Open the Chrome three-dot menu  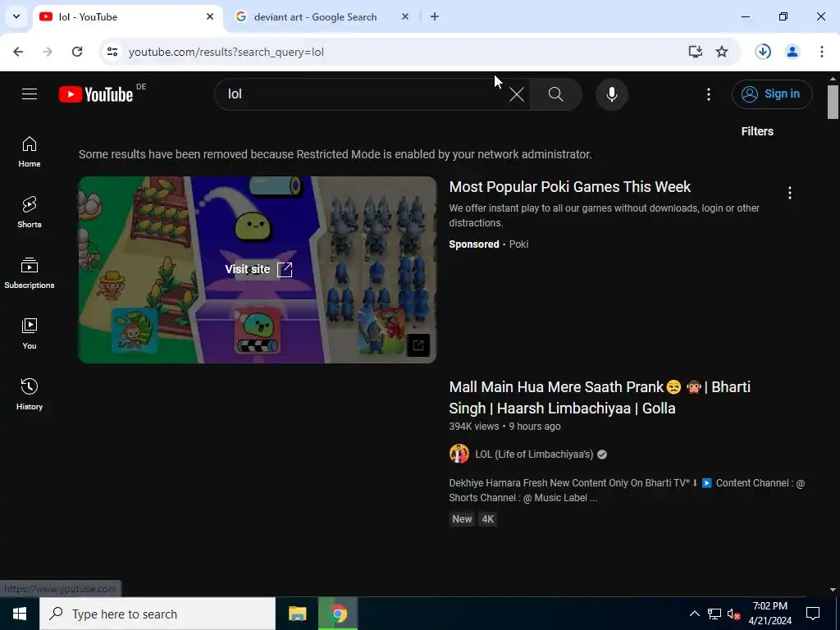pos(821,52)
